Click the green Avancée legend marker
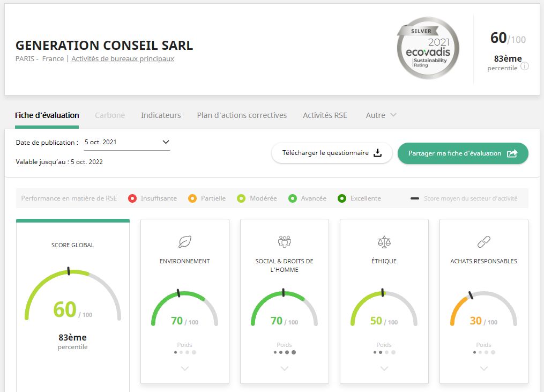The width and height of the screenshot is (544, 392). 293,198
